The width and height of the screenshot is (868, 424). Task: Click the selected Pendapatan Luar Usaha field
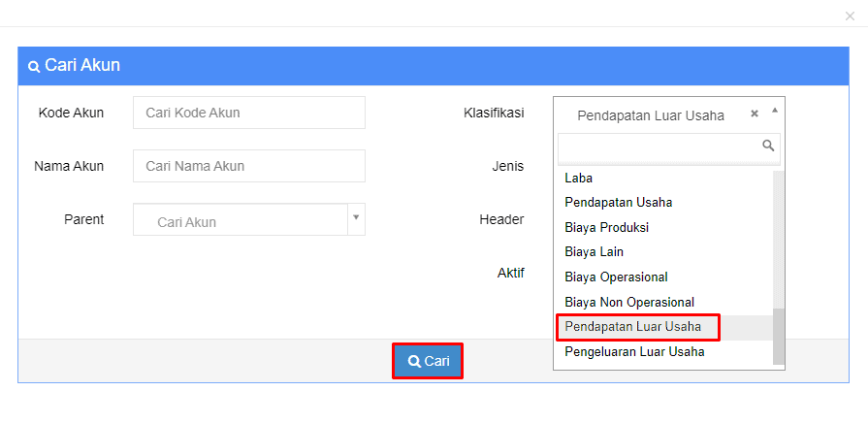[650, 115]
